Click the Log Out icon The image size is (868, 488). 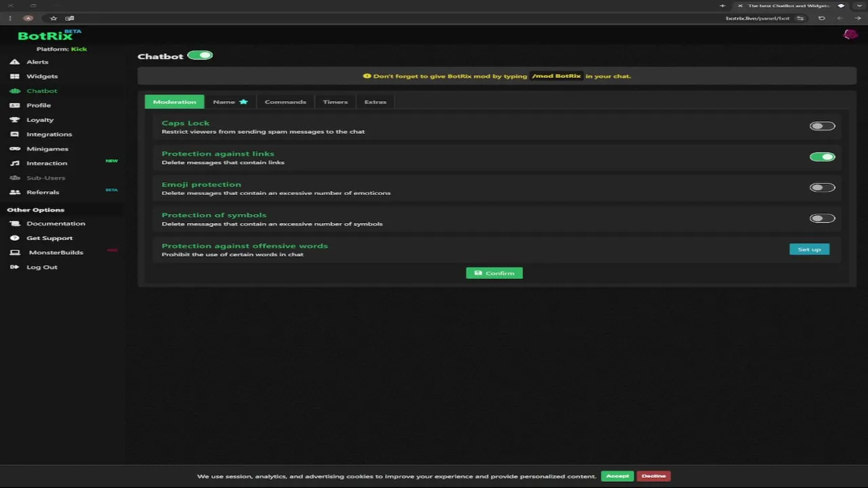[x=14, y=267]
